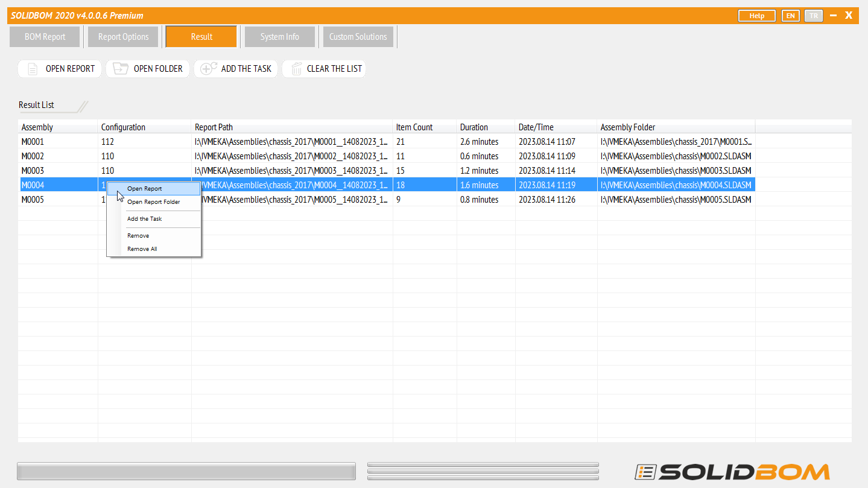
Task: Choose Add the Task in context menu
Action: pyautogui.click(x=154, y=219)
